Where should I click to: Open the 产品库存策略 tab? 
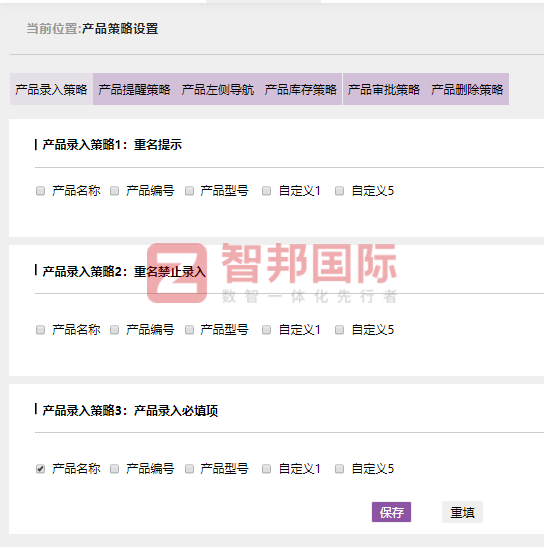(300, 89)
